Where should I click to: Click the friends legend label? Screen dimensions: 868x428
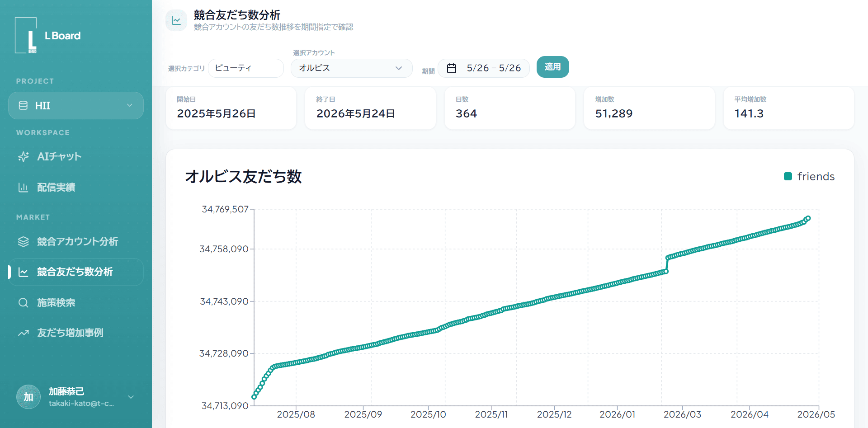point(816,176)
